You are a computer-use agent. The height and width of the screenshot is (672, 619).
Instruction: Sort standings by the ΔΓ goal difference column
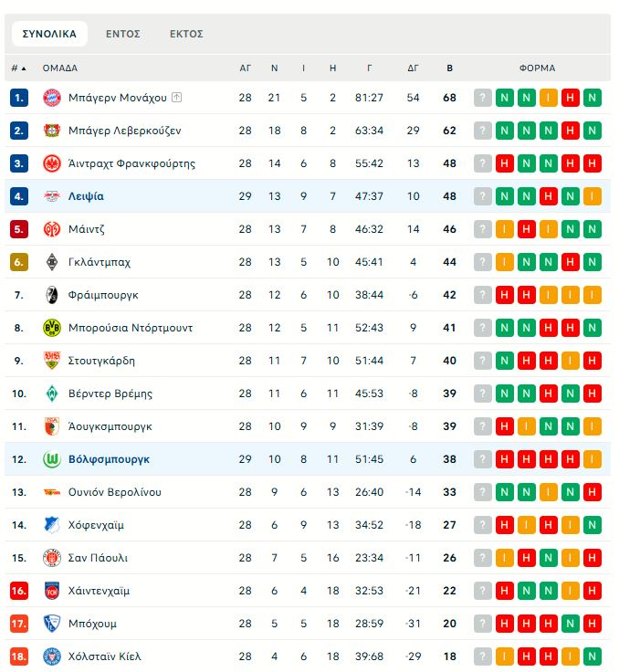click(x=413, y=68)
